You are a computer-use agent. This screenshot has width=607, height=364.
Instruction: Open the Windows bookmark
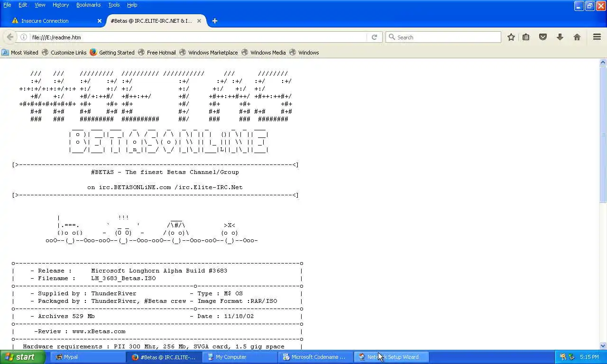(304, 53)
